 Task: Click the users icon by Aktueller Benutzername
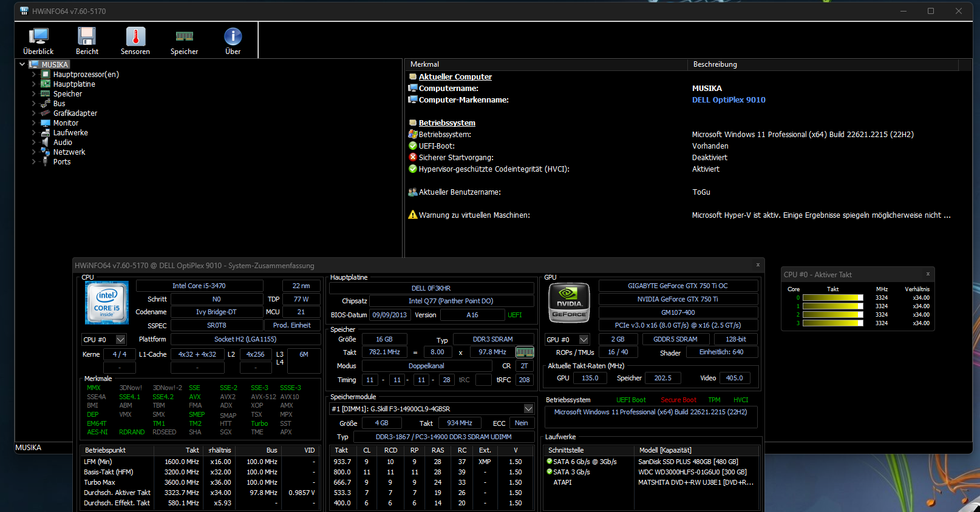point(413,192)
